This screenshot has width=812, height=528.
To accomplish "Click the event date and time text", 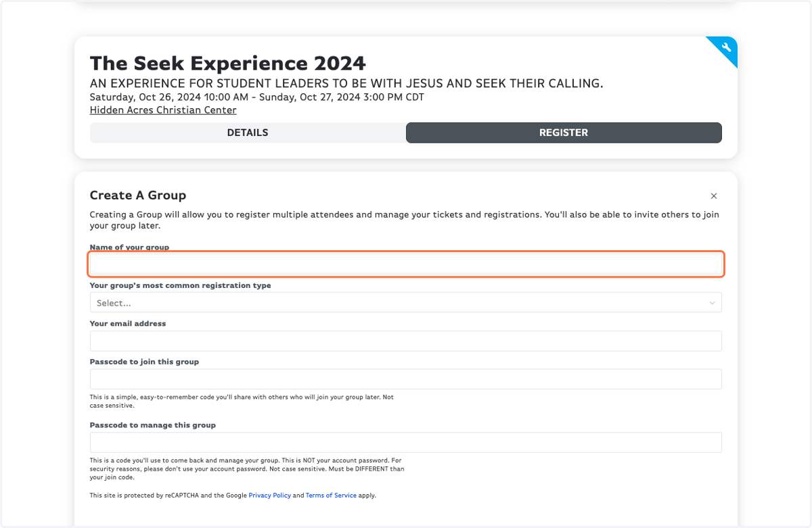I will click(257, 97).
